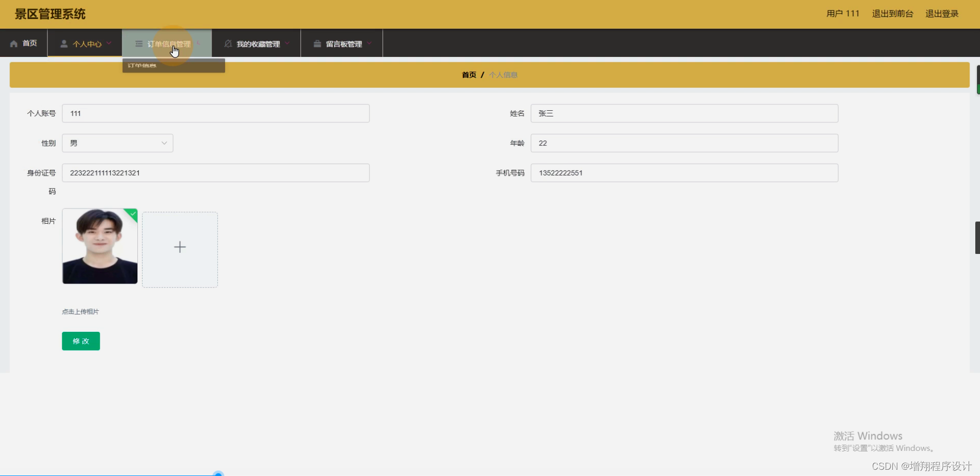This screenshot has width=980, height=476.
Task: Click the green 修改 button
Action: 81,341
